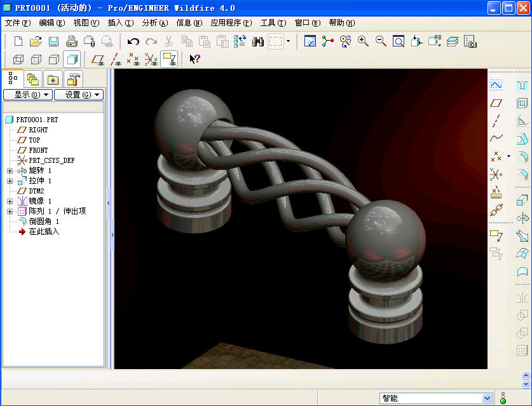The image size is (532, 406).
Task: Open the 文件 menu
Action: (x=18, y=23)
